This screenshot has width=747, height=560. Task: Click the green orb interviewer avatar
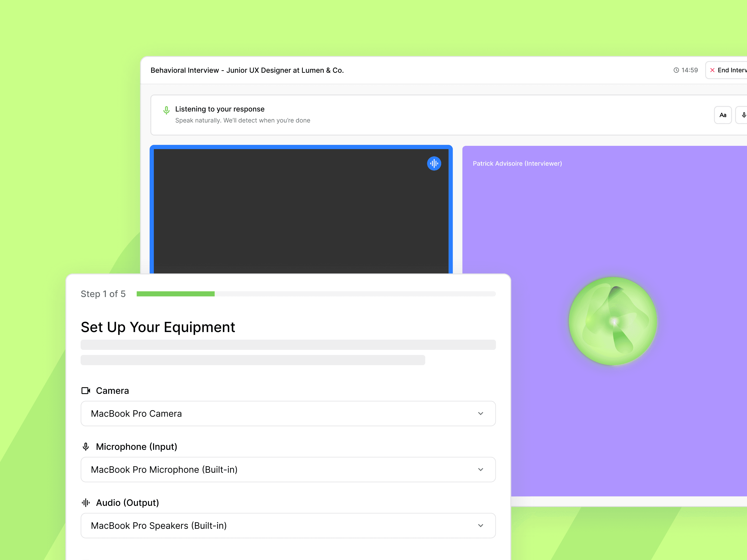coord(613,321)
